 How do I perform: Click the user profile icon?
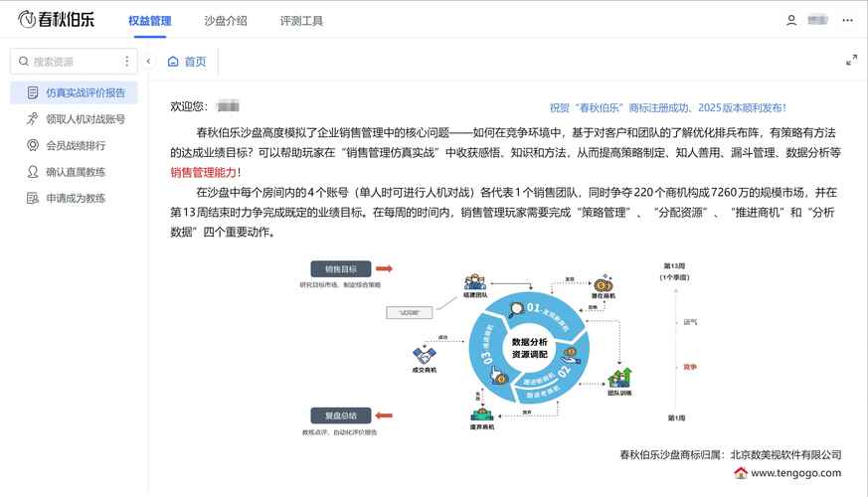click(791, 21)
